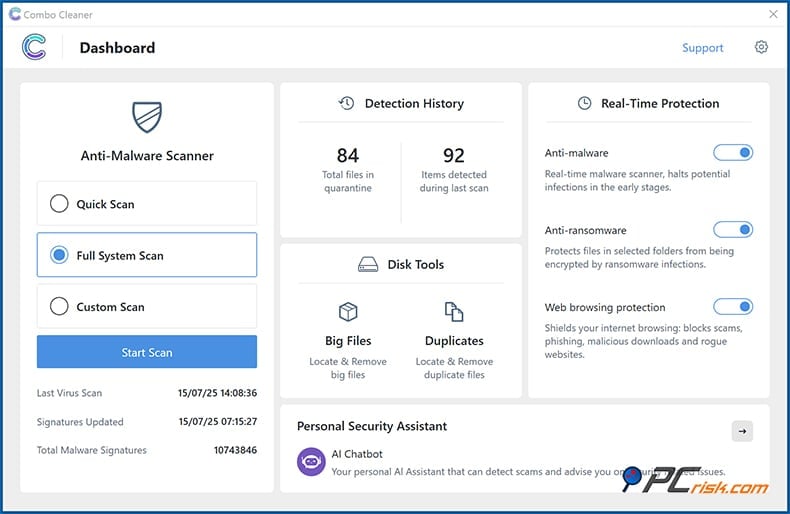Image resolution: width=790 pixels, height=514 pixels.
Task: Toggle Web browsing protection switch
Action: pos(732,307)
